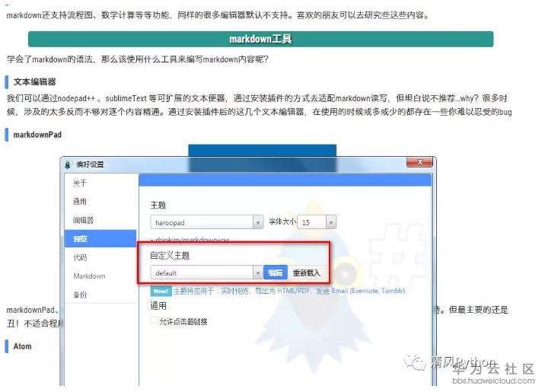Open the 代码 settings section

[80, 257]
